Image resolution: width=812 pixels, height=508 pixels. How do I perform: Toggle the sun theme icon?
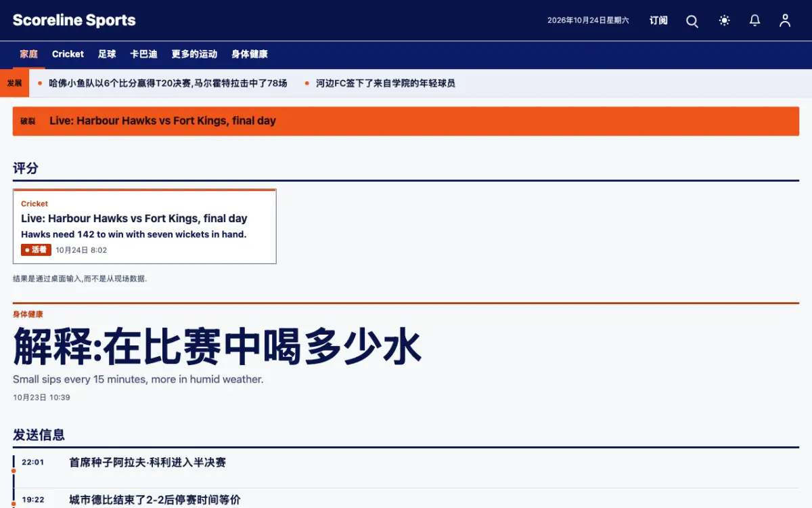pyautogui.click(x=725, y=20)
